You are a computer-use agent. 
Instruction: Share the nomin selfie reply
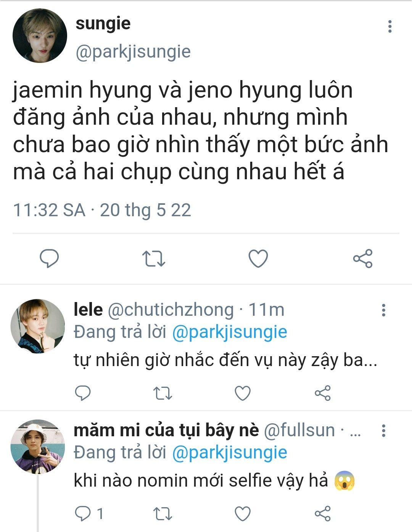(x=323, y=514)
